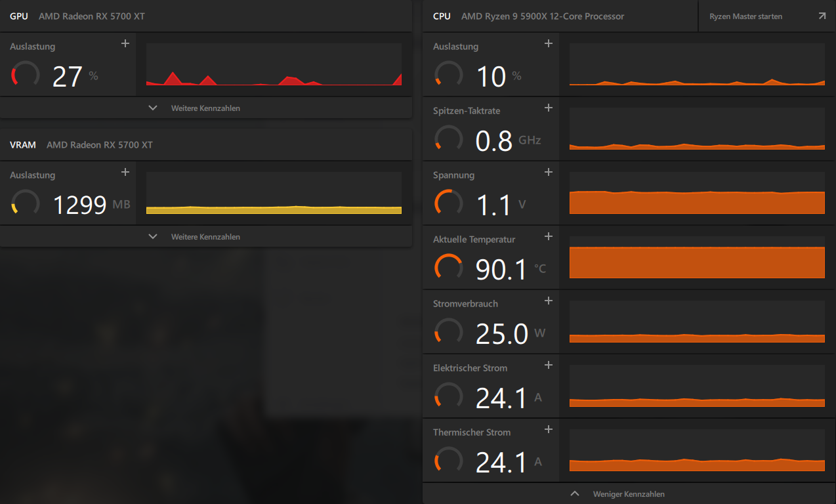Click the 27 % GPU value
Screen dimensions: 836x504
(75, 76)
